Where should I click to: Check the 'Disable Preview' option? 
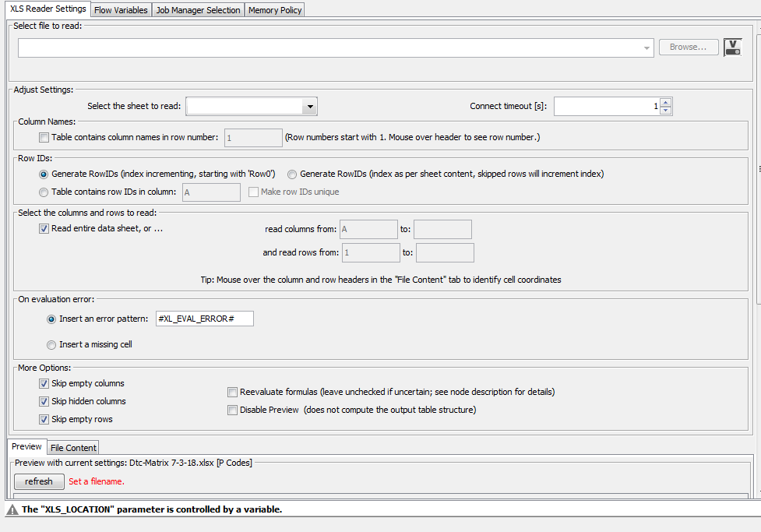231,410
